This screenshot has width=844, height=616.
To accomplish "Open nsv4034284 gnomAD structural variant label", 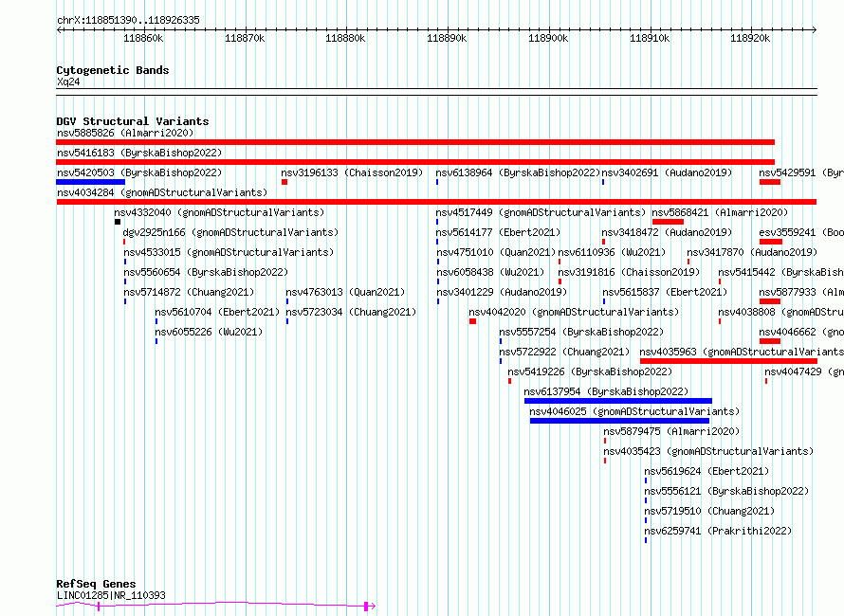I will coord(162,192).
